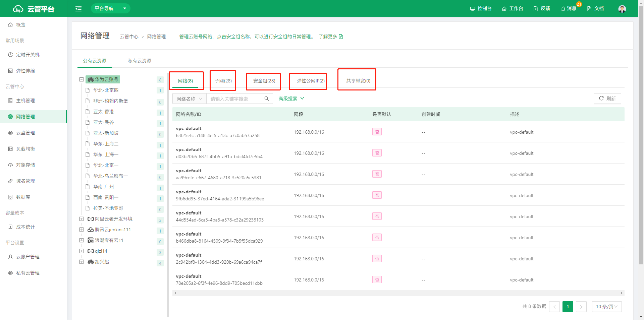The width and height of the screenshot is (644, 320).
Task: Open the 平台导航 dropdown
Action: (111, 8)
